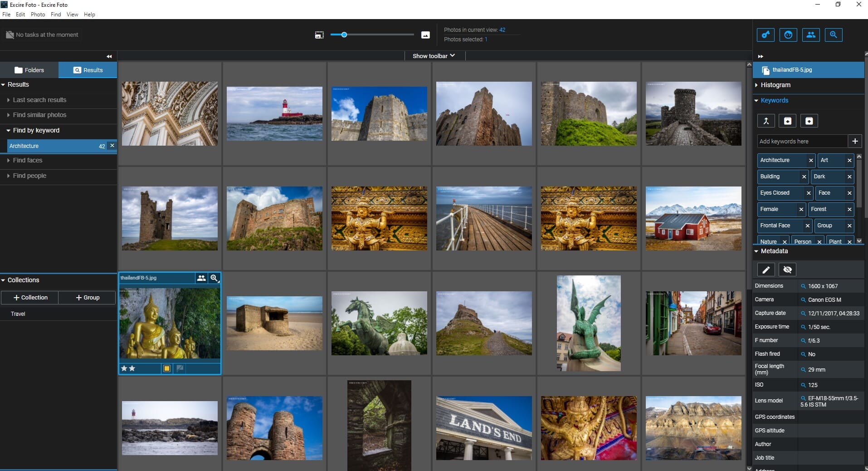Expand Last search results
868x471 pixels.
(9, 100)
